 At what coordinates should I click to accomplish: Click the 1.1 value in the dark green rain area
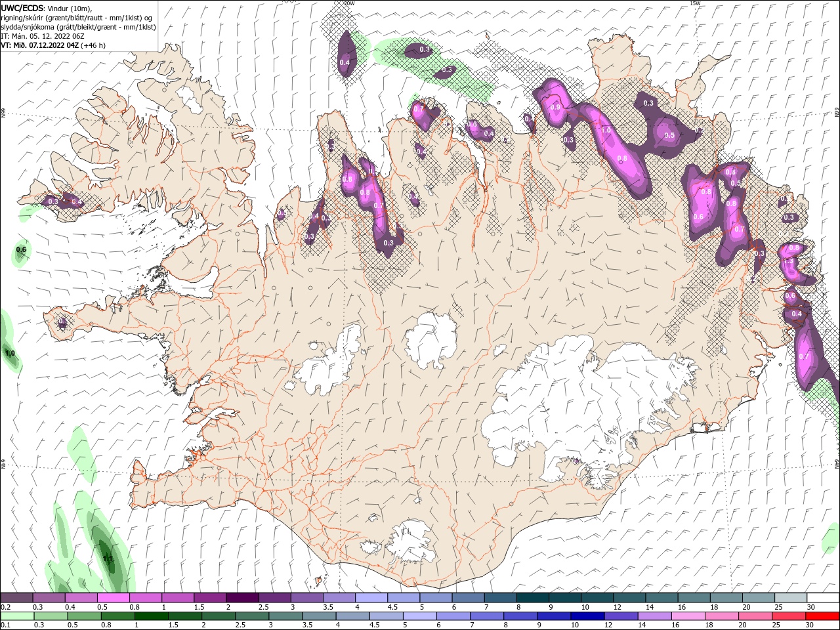pyautogui.click(x=108, y=558)
